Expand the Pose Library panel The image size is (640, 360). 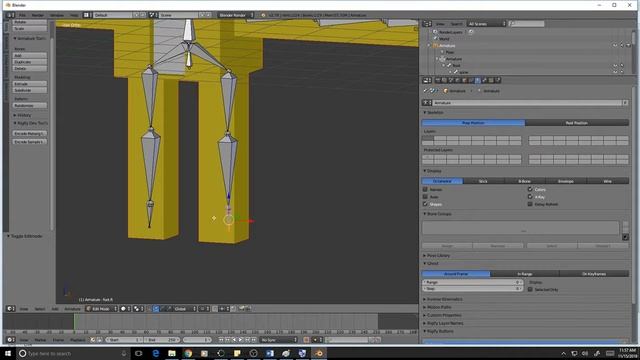437,256
